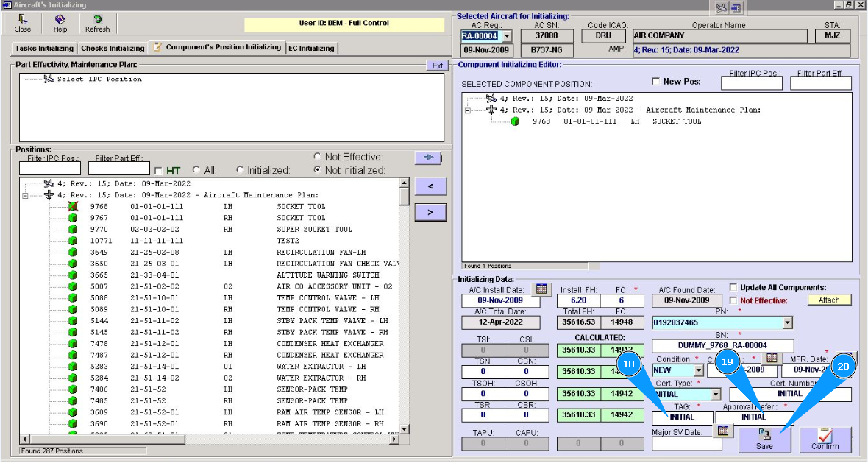The height and width of the screenshot is (466, 868).
Task: Click the blue arrow transfer button
Action: point(430,157)
